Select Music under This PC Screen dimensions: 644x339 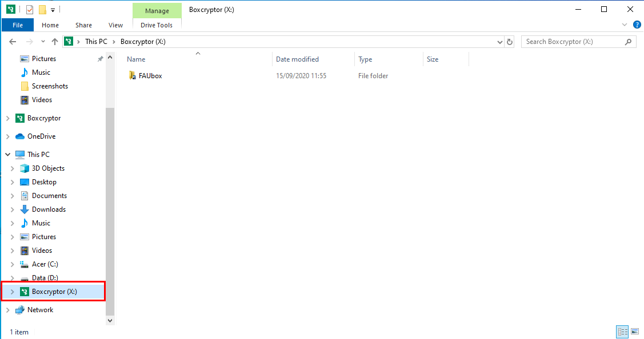[x=41, y=223]
